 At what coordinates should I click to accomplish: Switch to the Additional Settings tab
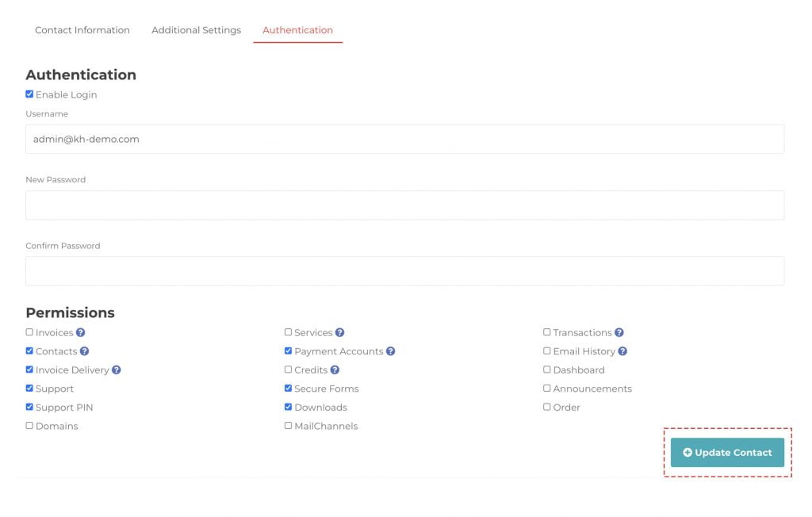tap(197, 30)
